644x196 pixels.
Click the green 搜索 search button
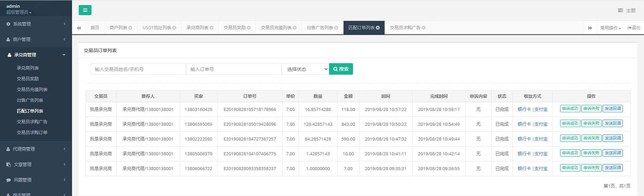click(341, 69)
